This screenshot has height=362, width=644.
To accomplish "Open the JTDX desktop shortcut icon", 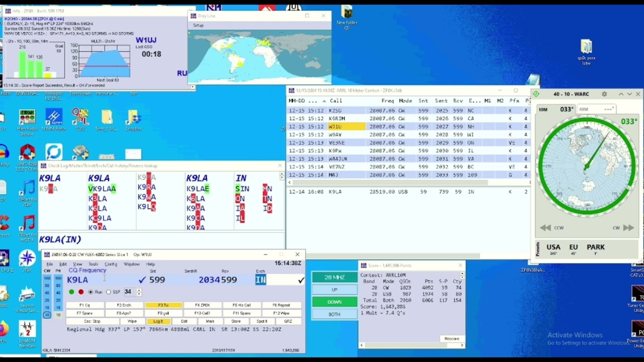I will tap(27, 261).
